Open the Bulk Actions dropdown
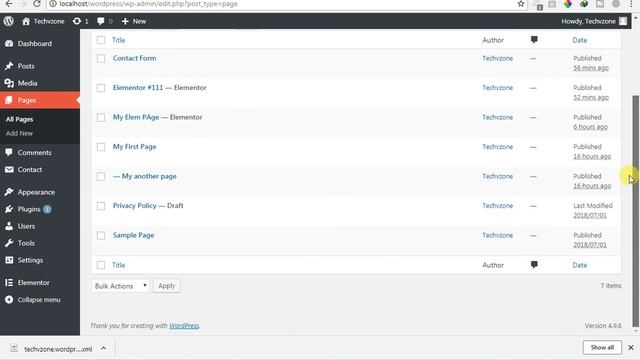The image size is (640, 360). 120,286
